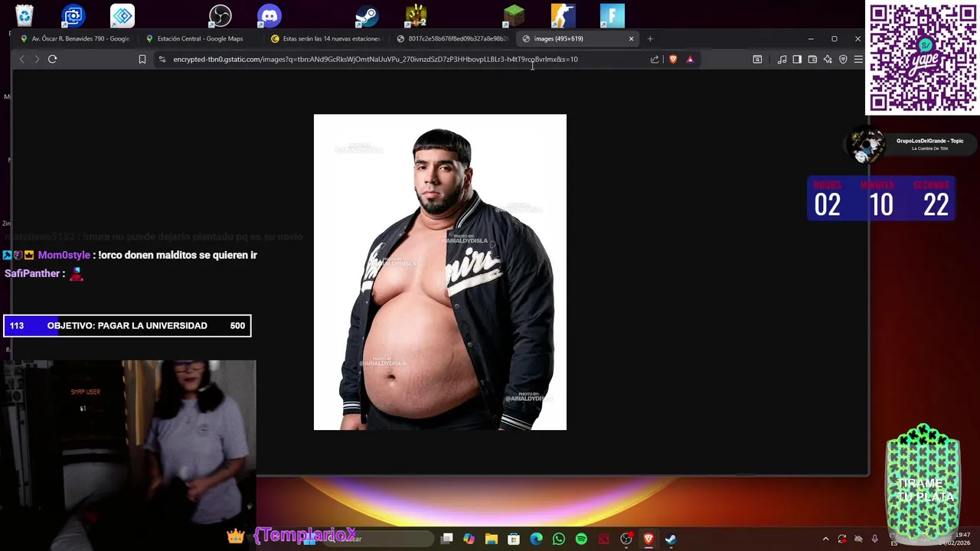Switch to the 8017c2e58b676 tab
980x551 pixels.
(451, 38)
